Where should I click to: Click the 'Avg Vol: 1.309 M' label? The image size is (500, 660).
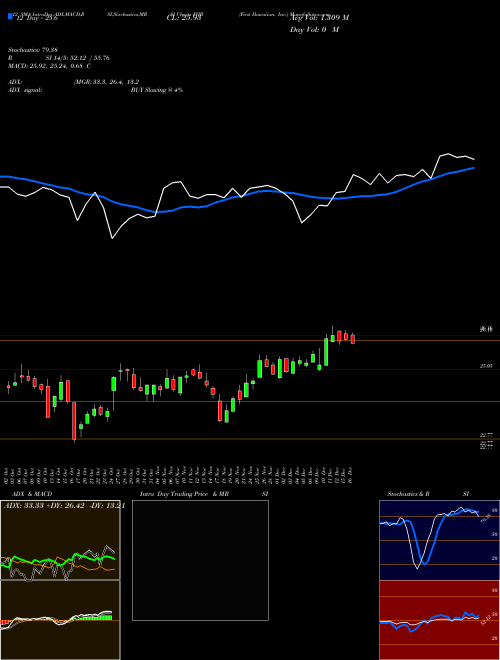319,17
